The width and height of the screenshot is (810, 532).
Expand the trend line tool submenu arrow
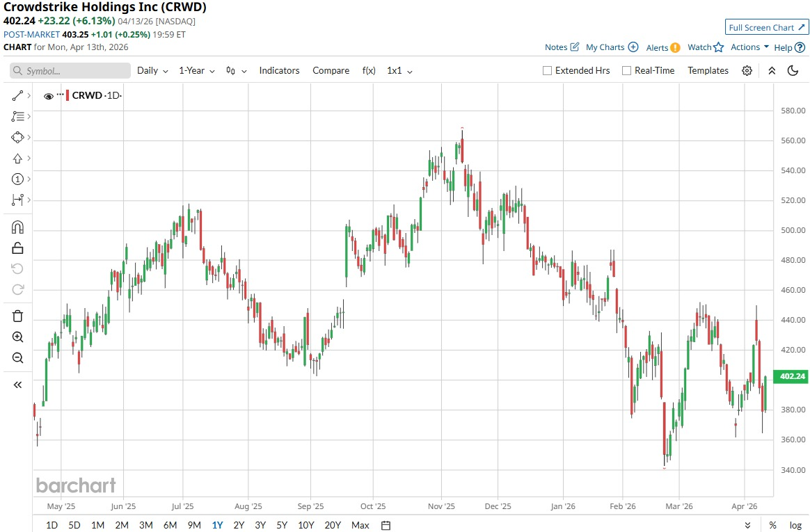coord(29,95)
